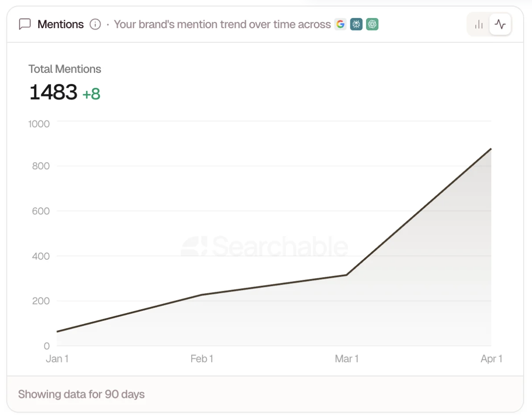Image resolution: width=532 pixels, height=419 pixels.
Task: Click the Total Mentions label
Action: (x=65, y=69)
